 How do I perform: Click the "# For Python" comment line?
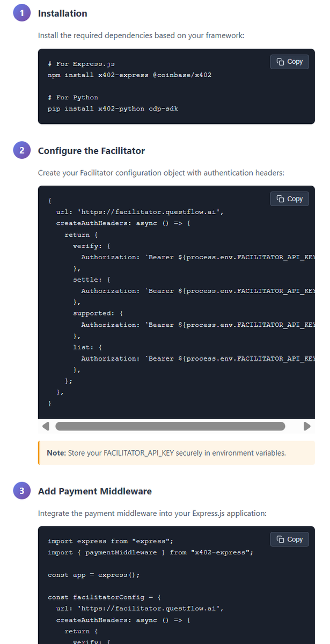pos(73,98)
